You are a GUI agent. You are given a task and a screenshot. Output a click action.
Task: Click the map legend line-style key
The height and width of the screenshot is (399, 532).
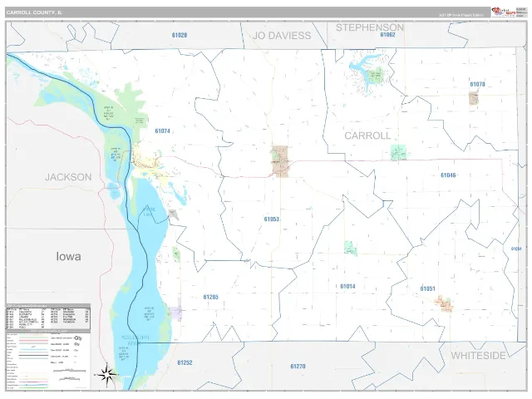pyautogui.click(x=27, y=362)
